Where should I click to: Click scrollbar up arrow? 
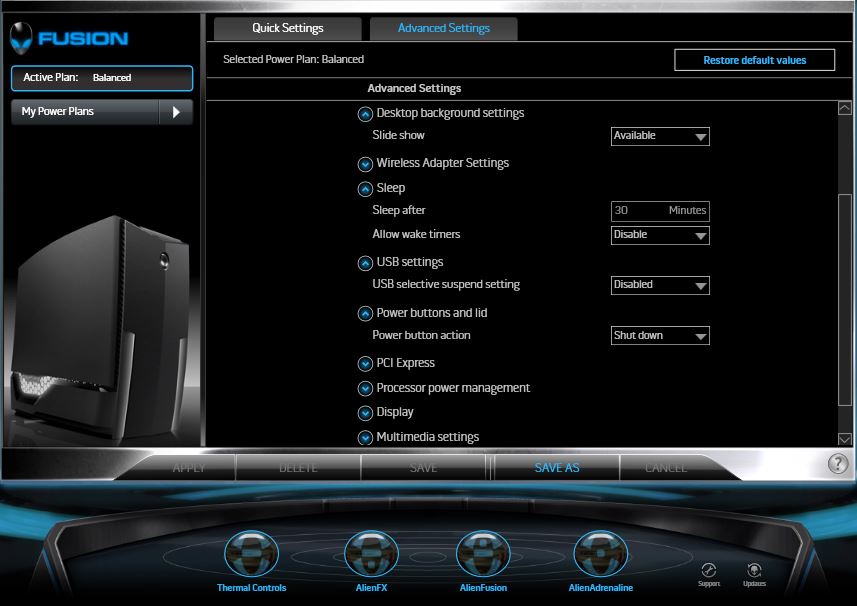tap(844, 108)
